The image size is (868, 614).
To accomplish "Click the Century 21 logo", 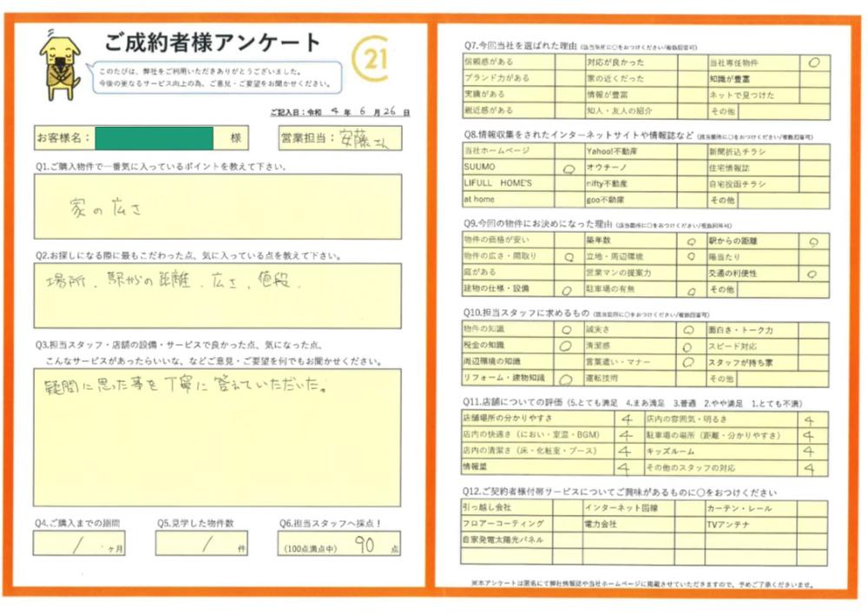I will pyautogui.click(x=370, y=58).
